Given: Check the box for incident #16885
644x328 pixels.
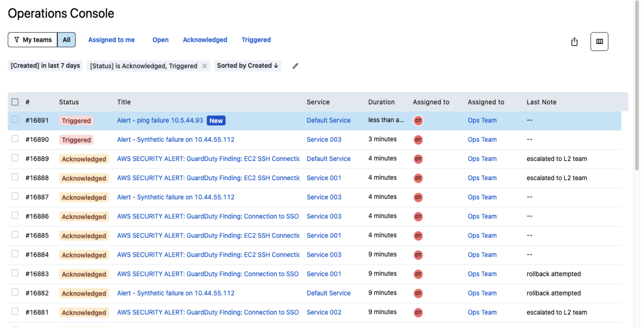Looking at the screenshot, I should [15, 235].
